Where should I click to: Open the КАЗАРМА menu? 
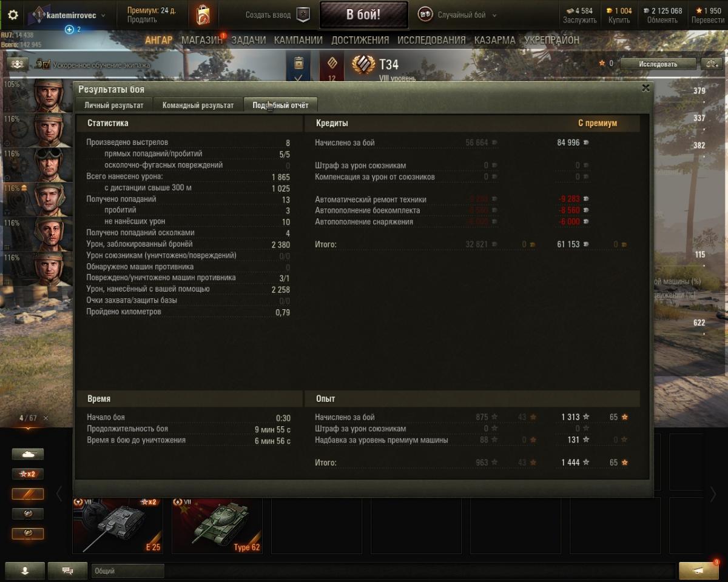pos(495,40)
